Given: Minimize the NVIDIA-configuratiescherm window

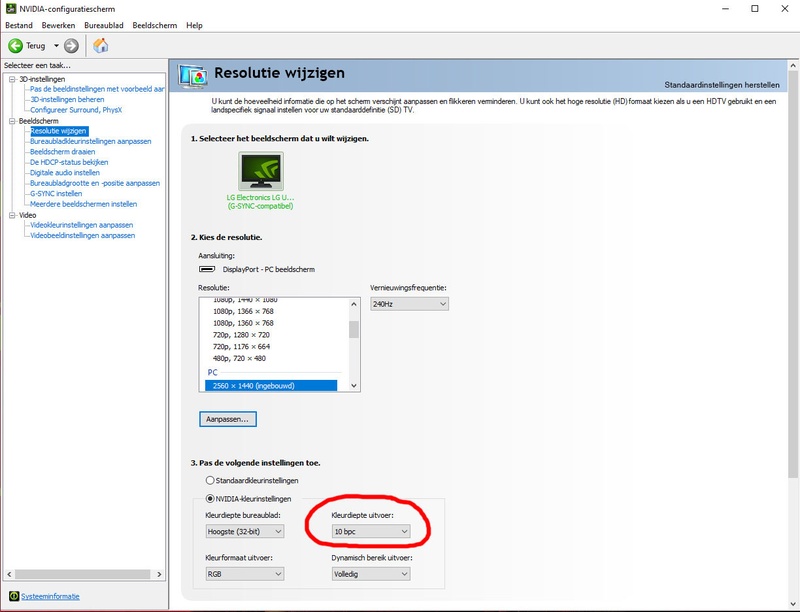Looking at the screenshot, I should point(726,9).
